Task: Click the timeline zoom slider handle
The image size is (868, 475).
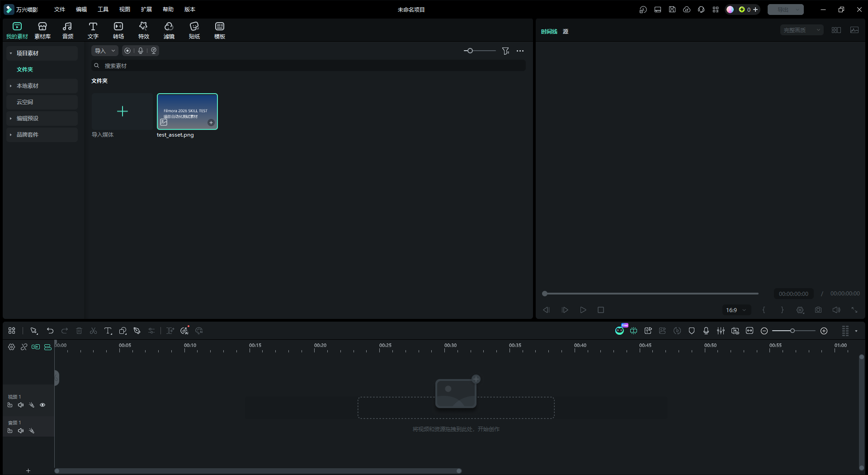Action: click(792, 331)
